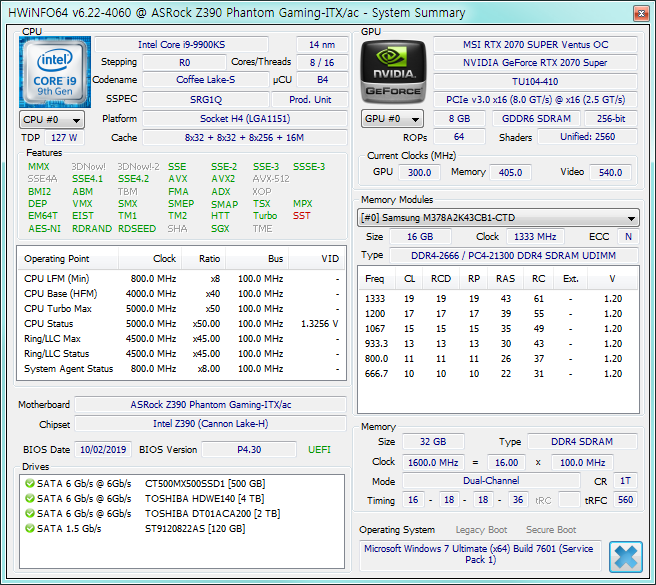Screen dimensions: 656x585
Task: Click the green status icon for ST9120822AS drive
Action: coord(30,529)
